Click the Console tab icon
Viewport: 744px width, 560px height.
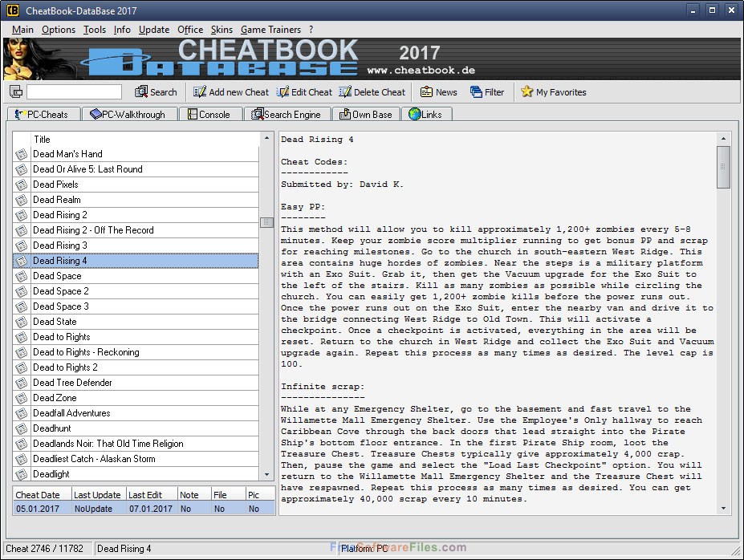pyautogui.click(x=192, y=114)
